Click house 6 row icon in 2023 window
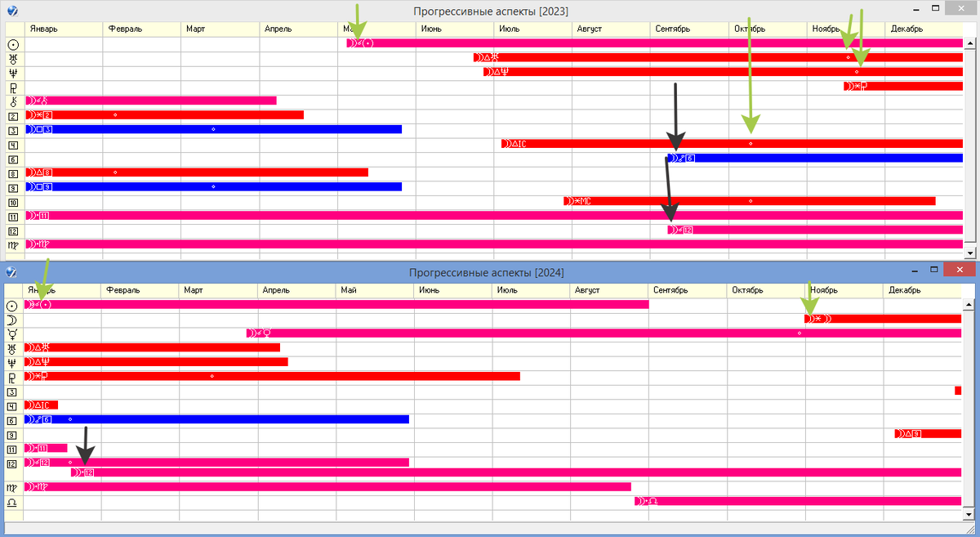This screenshot has width=980, height=537. tap(13, 159)
